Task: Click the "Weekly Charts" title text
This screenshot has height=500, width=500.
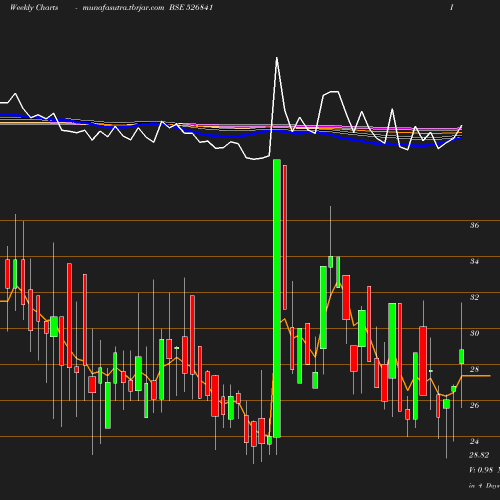Action: tap(34, 7)
